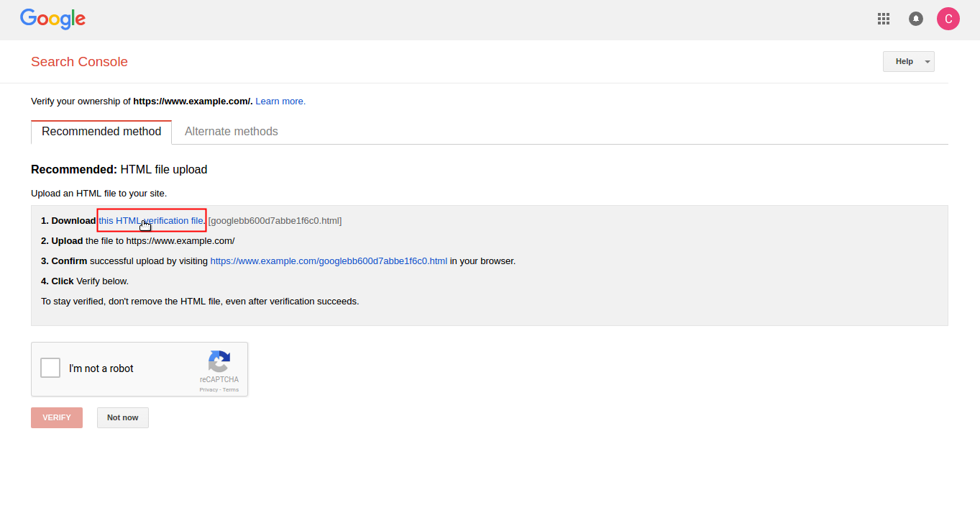The height and width of the screenshot is (516, 980).
Task: Click the Not now button
Action: 123,418
